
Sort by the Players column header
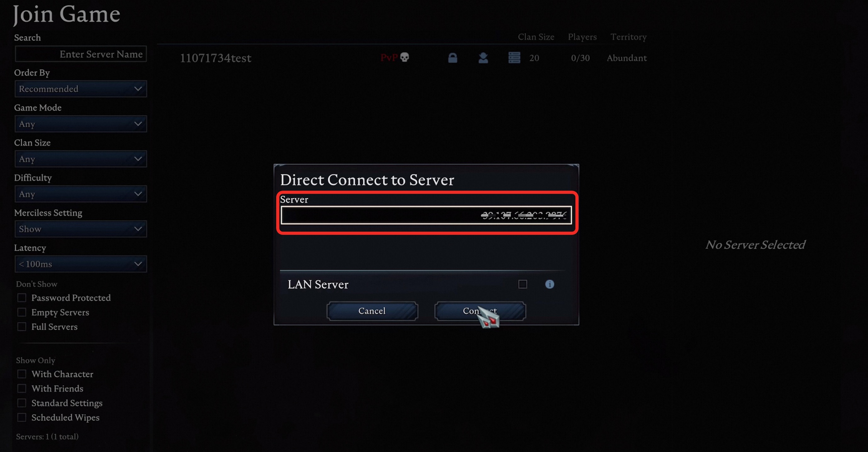tap(582, 37)
